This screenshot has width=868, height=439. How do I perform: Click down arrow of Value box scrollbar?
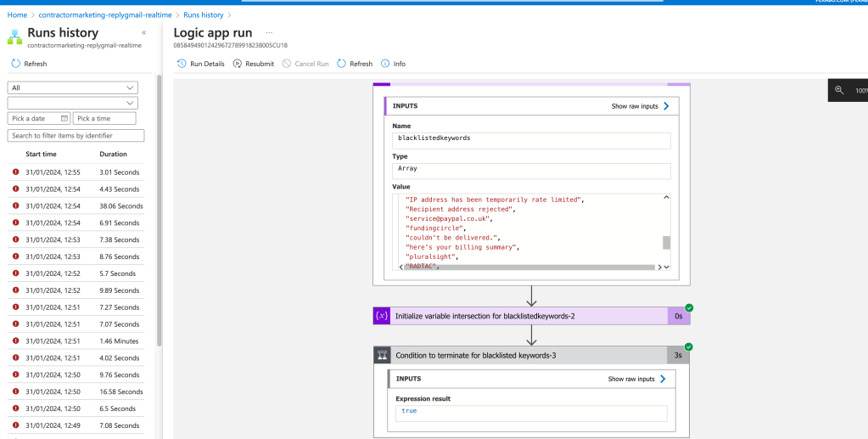(667, 267)
